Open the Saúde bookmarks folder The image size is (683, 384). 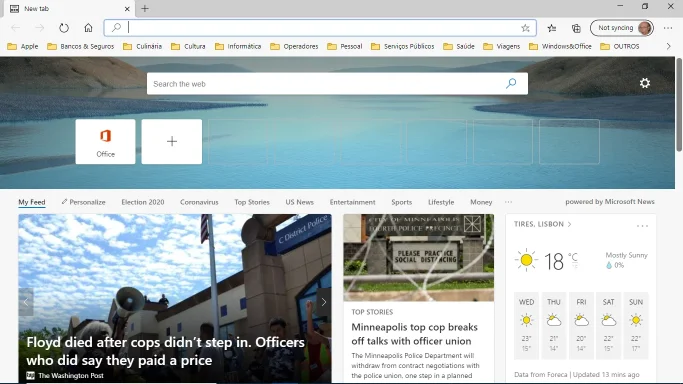pyautogui.click(x=459, y=46)
